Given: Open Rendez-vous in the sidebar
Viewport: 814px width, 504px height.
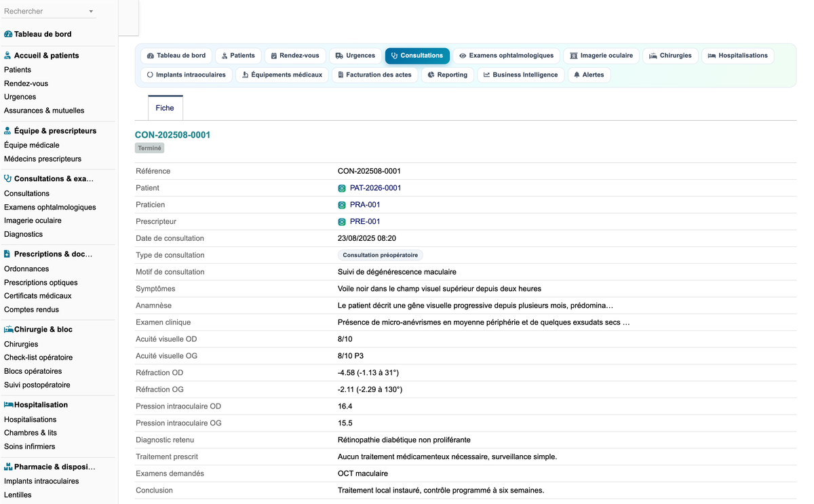Looking at the screenshot, I should (x=26, y=83).
